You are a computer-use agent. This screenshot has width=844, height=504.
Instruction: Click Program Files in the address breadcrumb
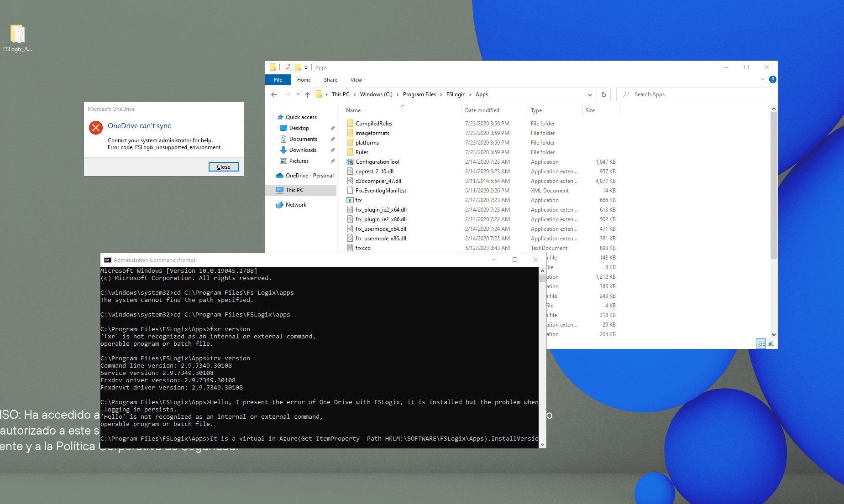tap(419, 94)
